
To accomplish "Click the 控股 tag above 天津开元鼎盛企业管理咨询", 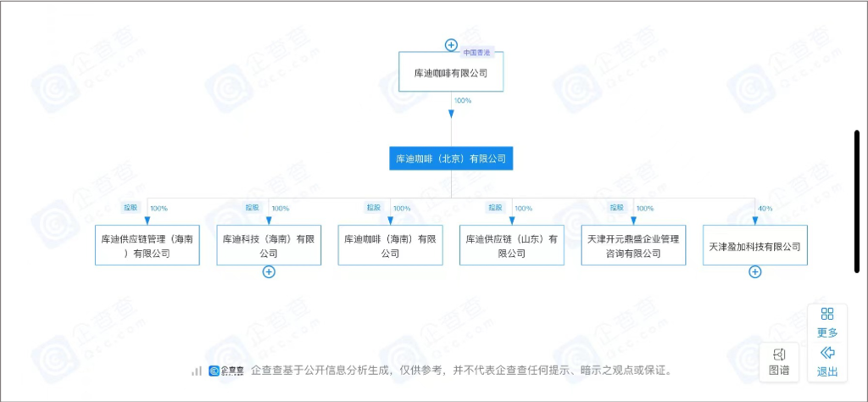I will coord(616,207).
